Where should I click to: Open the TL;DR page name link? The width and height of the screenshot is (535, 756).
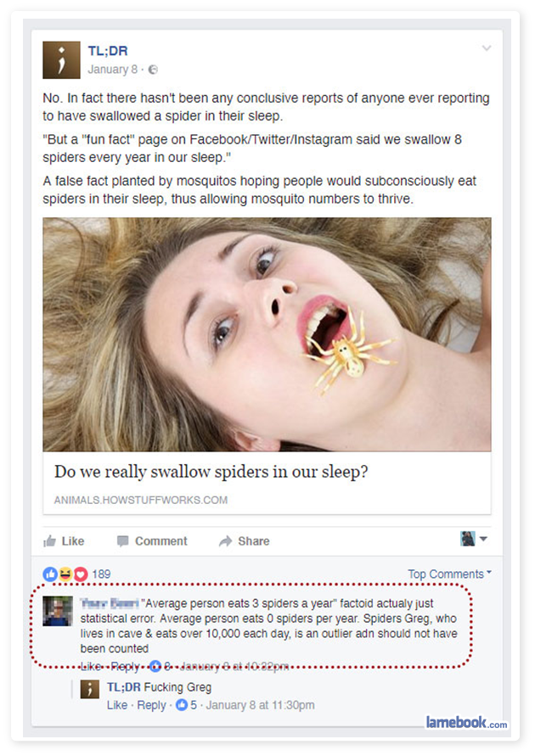coord(108,51)
